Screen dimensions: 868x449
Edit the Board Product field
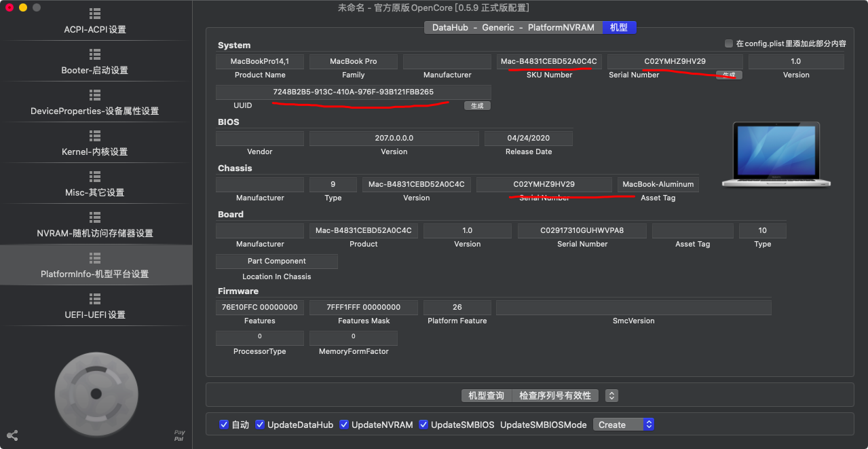[364, 230]
